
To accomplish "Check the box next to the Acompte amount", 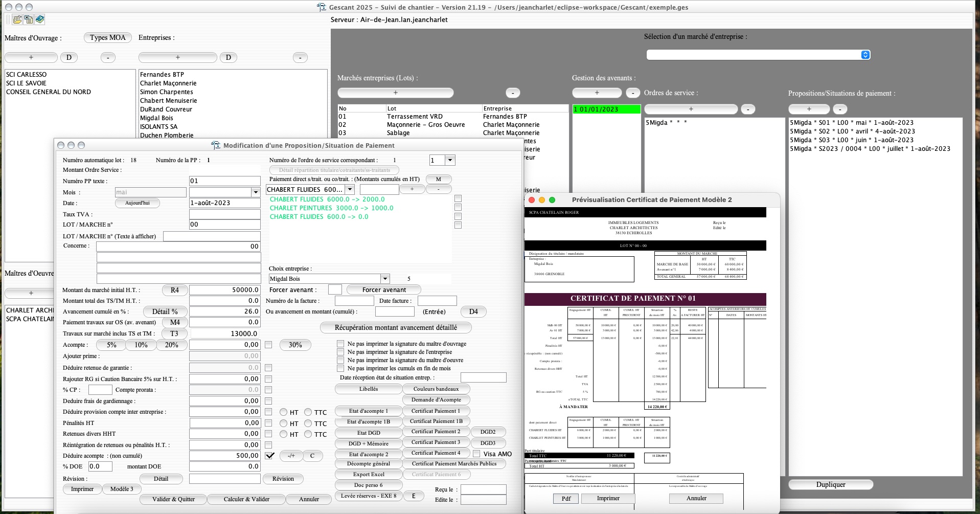I will [x=268, y=345].
